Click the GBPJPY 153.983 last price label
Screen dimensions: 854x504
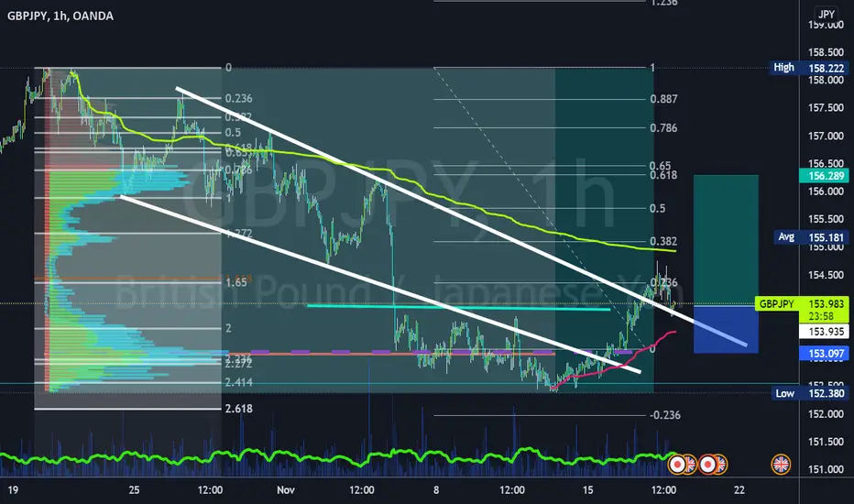(x=802, y=304)
